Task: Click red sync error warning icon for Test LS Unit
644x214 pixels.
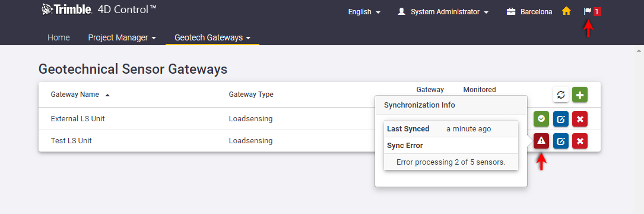Action: click(x=541, y=141)
